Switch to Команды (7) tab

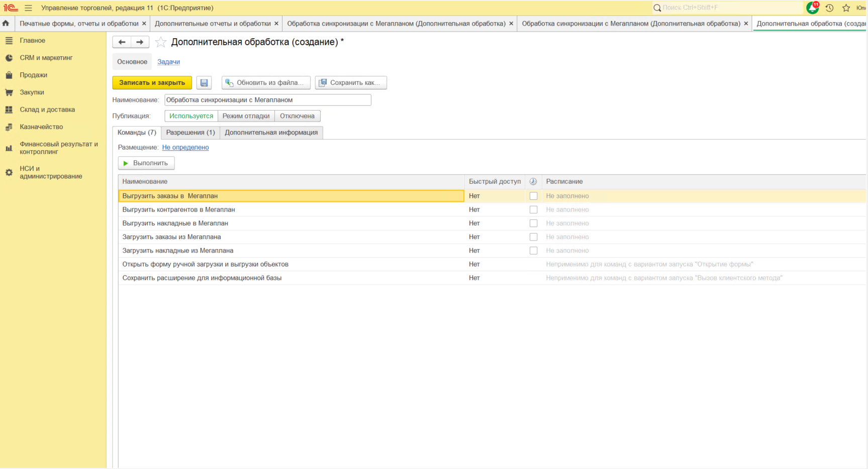[137, 133]
